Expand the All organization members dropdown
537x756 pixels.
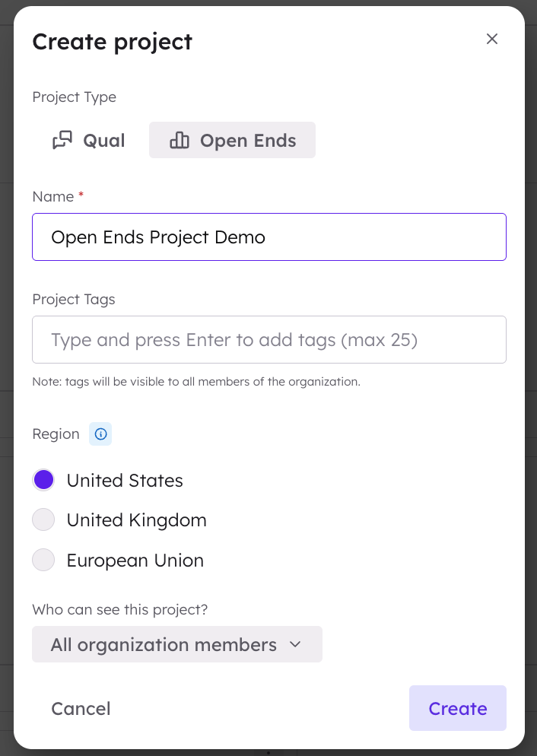pos(177,644)
